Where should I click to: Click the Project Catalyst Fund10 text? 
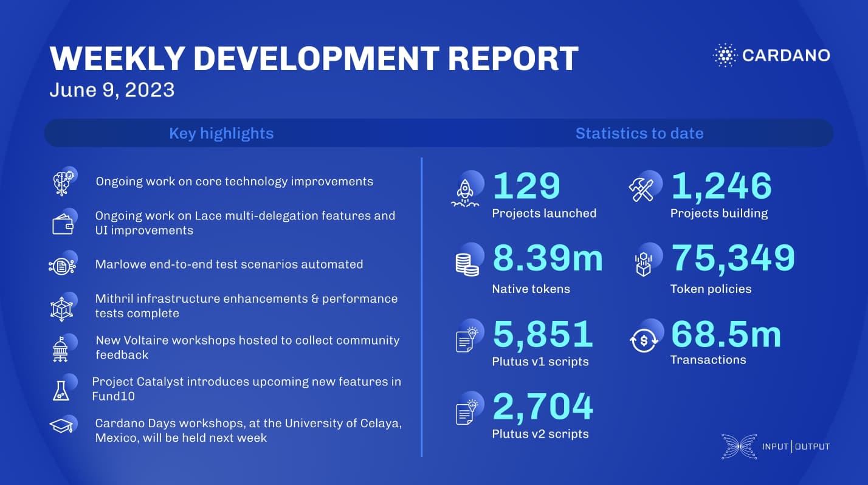[x=246, y=389]
